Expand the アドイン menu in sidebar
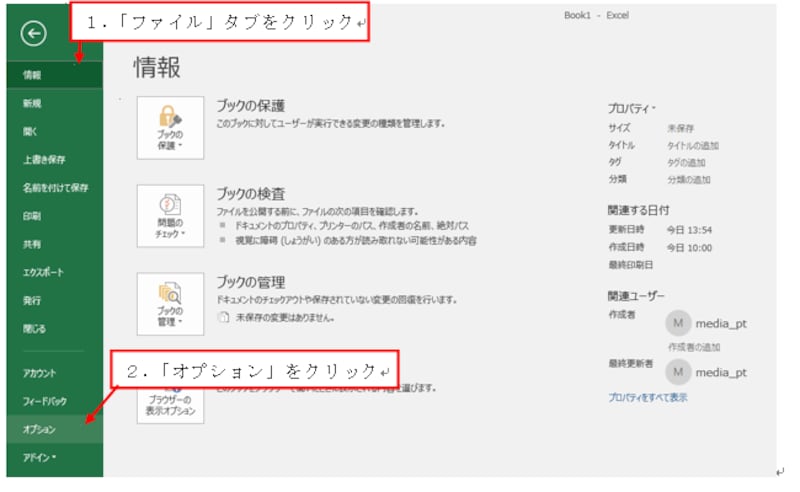 coord(55,457)
